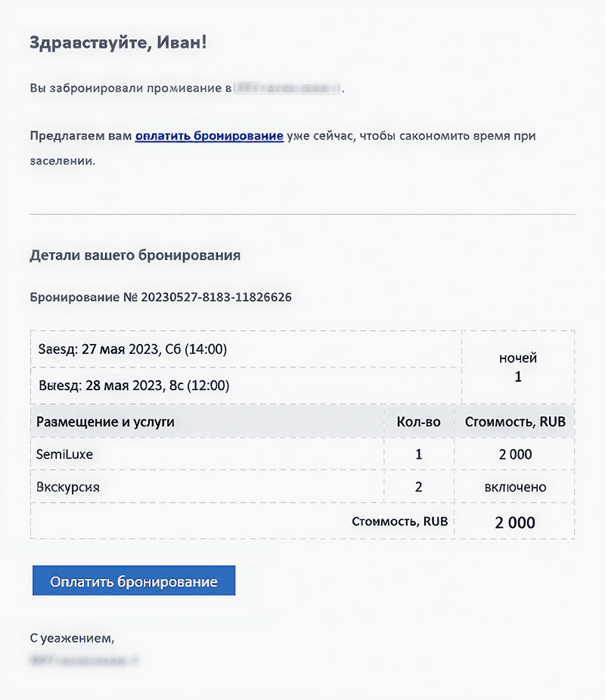Click the 'оплатить бронирование' hyperlink in the text
This screenshot has height=700, width=605.
(x=209, y=135)
